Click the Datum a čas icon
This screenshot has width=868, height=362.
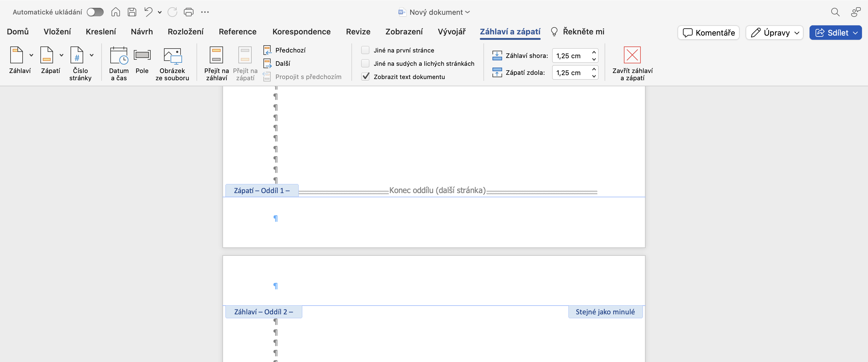coord(119,56)
